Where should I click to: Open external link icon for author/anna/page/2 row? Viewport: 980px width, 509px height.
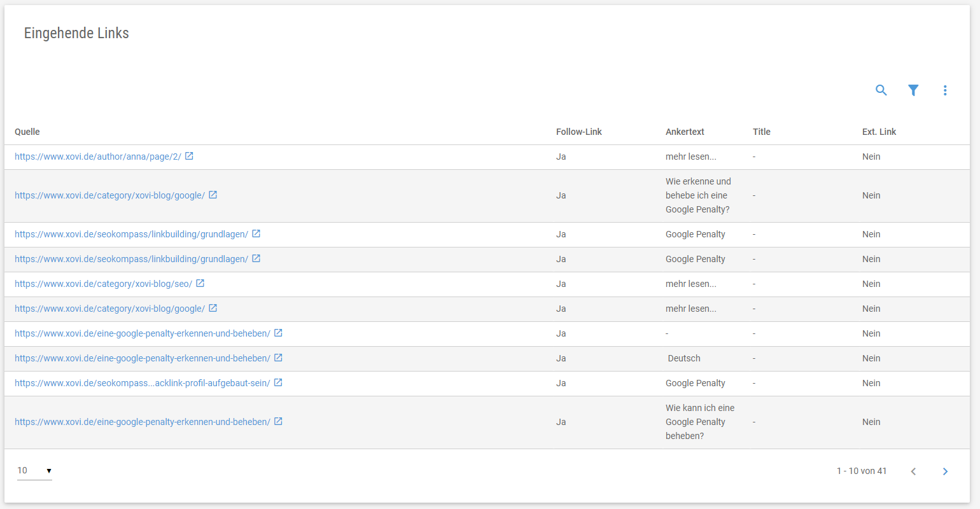coord(189,156)
